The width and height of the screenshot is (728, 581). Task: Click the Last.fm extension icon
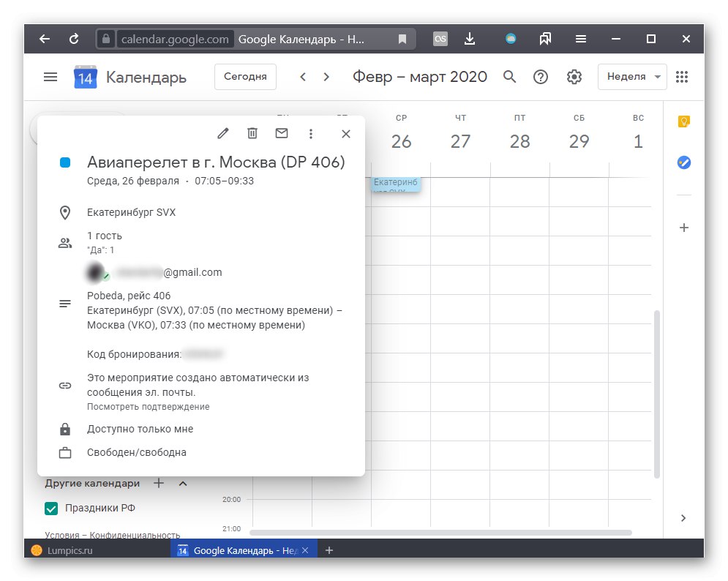440,39
